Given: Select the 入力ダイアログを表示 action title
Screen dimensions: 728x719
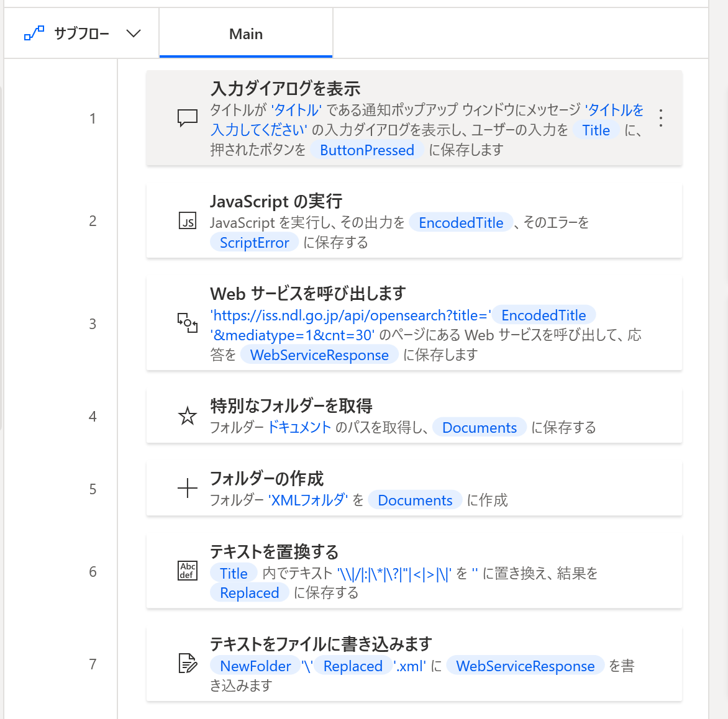Looking at the screenshot, I should (286, 88).
